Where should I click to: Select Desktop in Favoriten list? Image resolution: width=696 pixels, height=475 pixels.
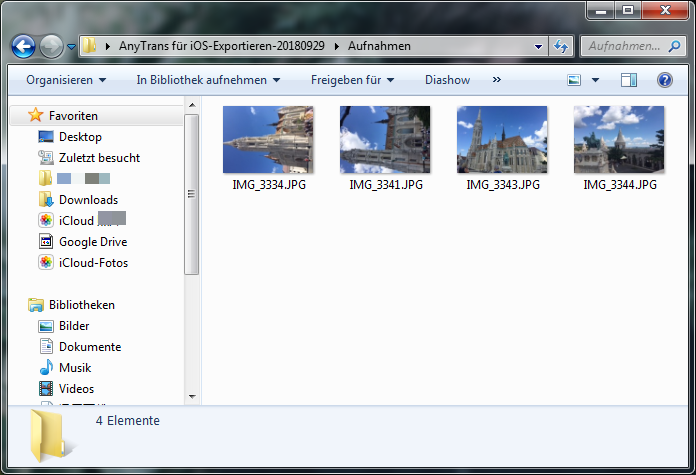click(x=80, y=137)
